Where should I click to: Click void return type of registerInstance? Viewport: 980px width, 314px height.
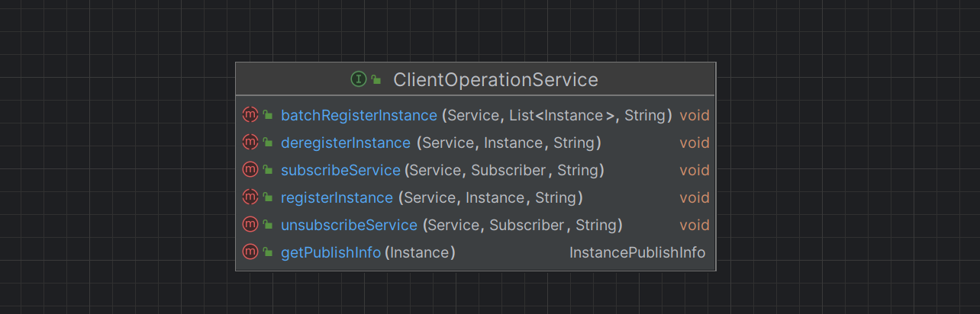pyautogui.click(x=695, y=197)
